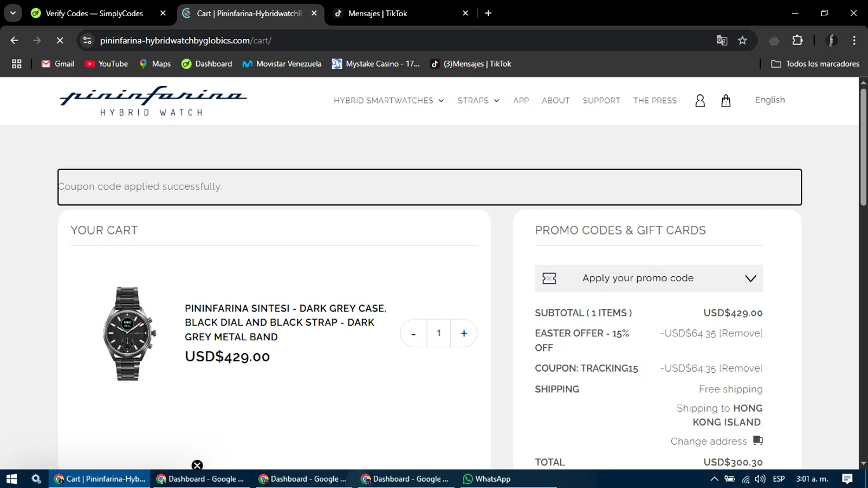
Task: Open the tab search dropdown arrow
Action: (x=13, y=13)
